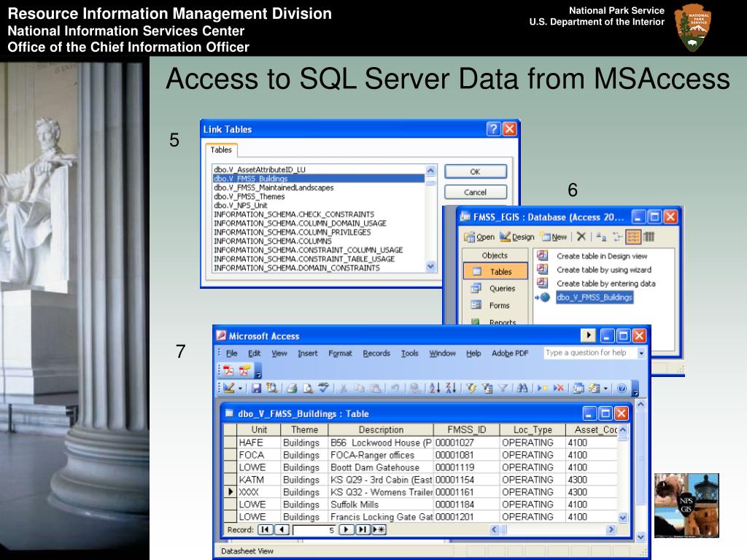Open the View menu
Image resolution: width=747 pixels, height=560 pixels.
click(279, 354)
